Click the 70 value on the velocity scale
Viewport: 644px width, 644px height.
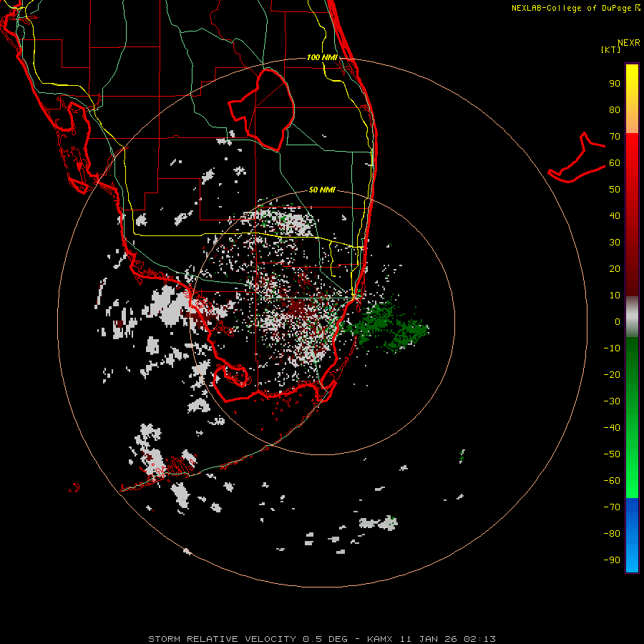click(x=615, y=137)
